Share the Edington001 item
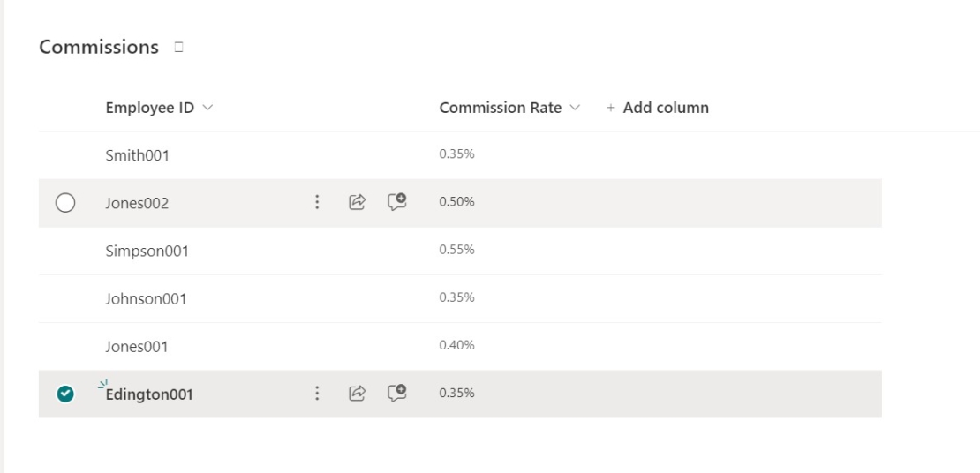Viewport: 980px width, 473px height. (x=357, y=393)
